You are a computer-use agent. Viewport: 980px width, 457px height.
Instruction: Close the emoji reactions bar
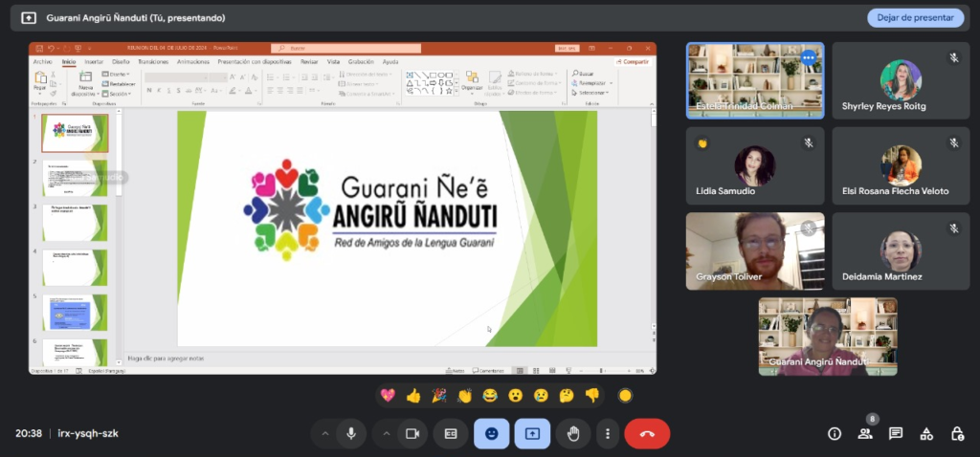click(x=491, y=434)
